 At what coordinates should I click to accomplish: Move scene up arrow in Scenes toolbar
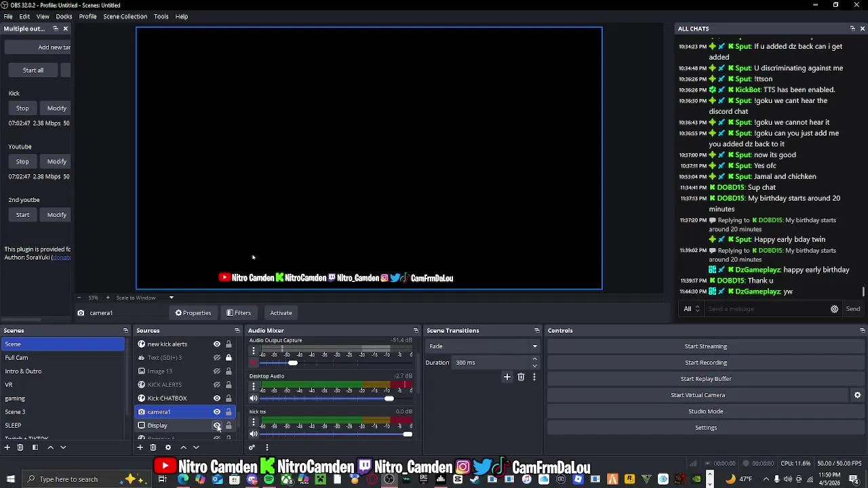point(50,447)
